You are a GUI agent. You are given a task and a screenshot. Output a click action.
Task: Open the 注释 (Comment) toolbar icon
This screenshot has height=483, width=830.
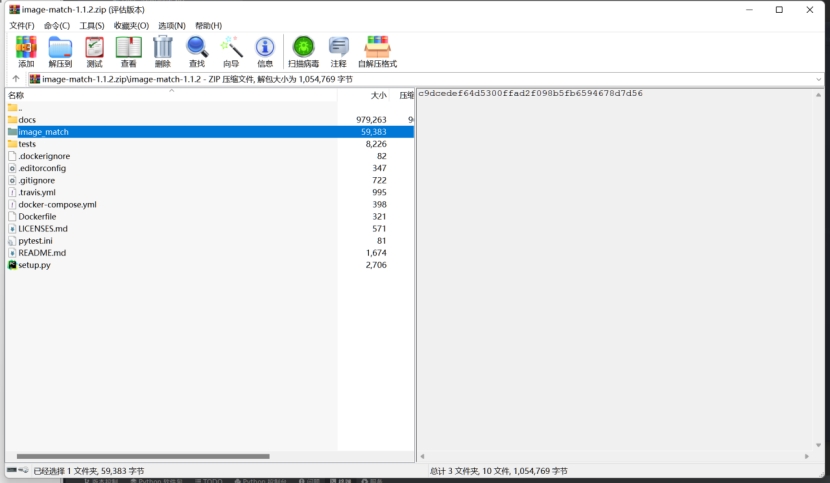click(x=339, y=50)
